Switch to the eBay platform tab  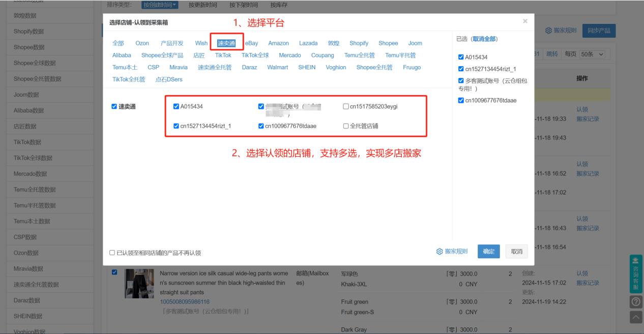click(252, 43)
